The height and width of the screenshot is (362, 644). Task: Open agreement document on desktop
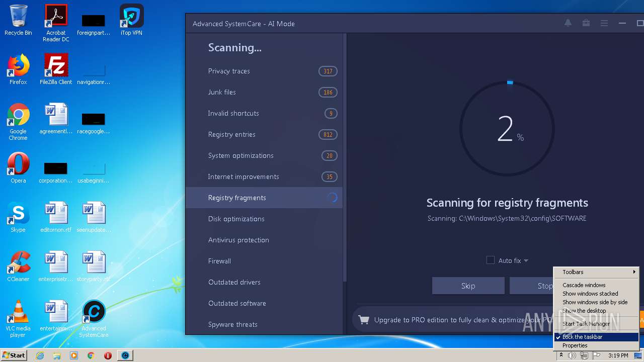[x=56, y=119]
